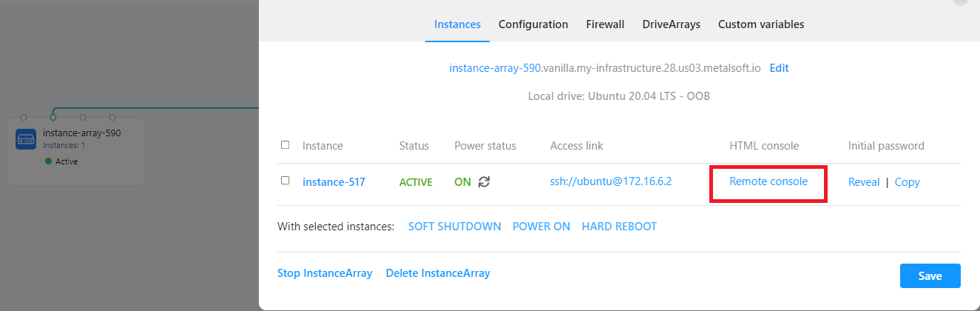Click Edit next to the hostname
Screen dimensions: 980x311
pyautogui.click(x=779, y=68)
